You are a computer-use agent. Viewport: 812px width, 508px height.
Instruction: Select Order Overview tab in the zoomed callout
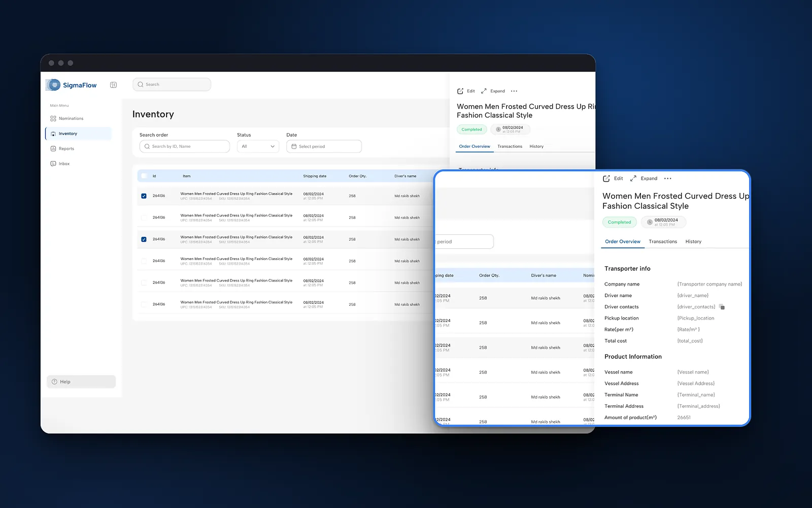(x=623, y=242)
